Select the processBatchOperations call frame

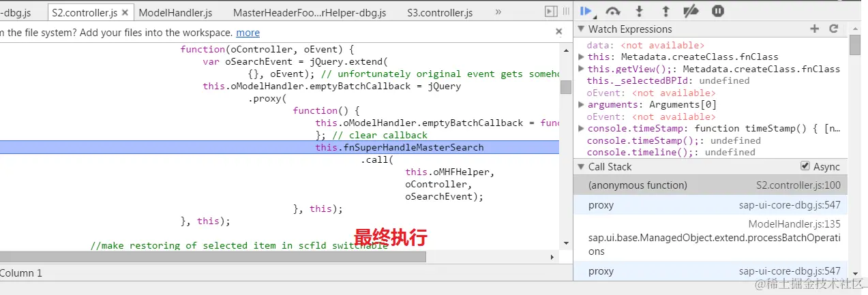(710, 238)
